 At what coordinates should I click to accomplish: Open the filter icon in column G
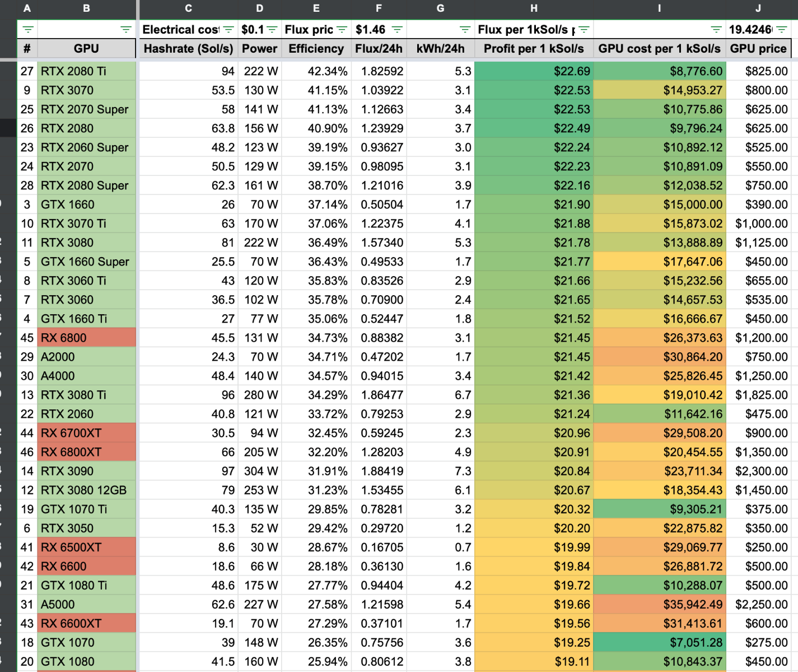point(465,30)
